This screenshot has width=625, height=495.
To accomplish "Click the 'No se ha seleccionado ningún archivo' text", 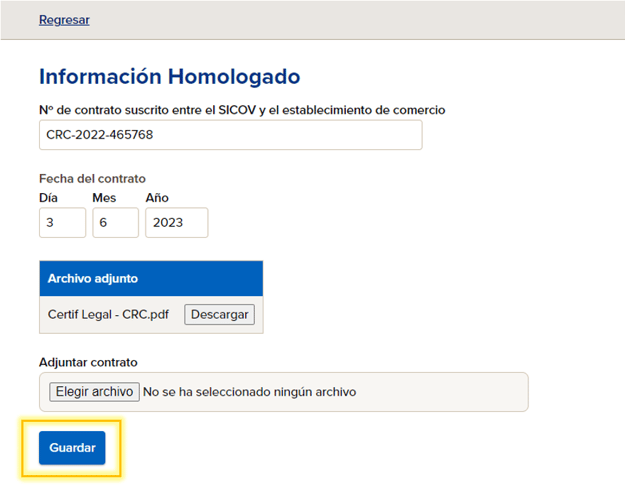I will pos(250,392).
